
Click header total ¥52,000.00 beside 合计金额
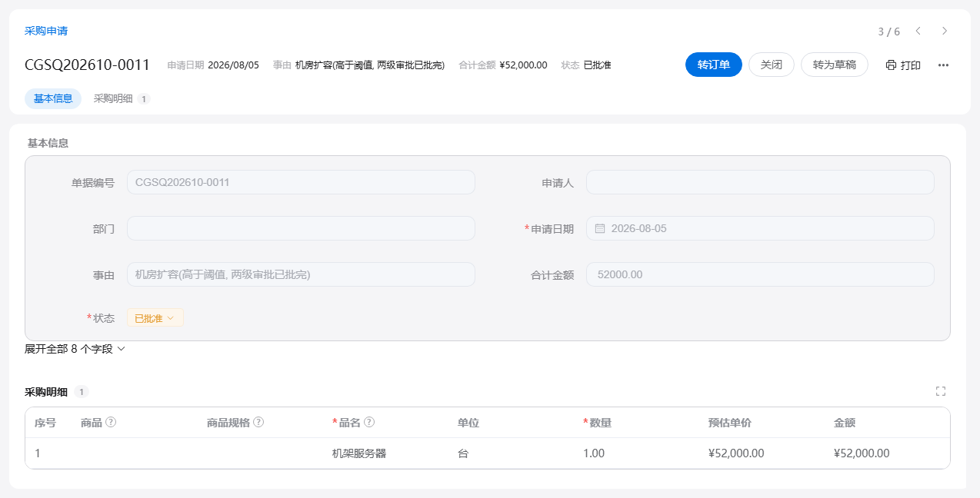point(523,65)
